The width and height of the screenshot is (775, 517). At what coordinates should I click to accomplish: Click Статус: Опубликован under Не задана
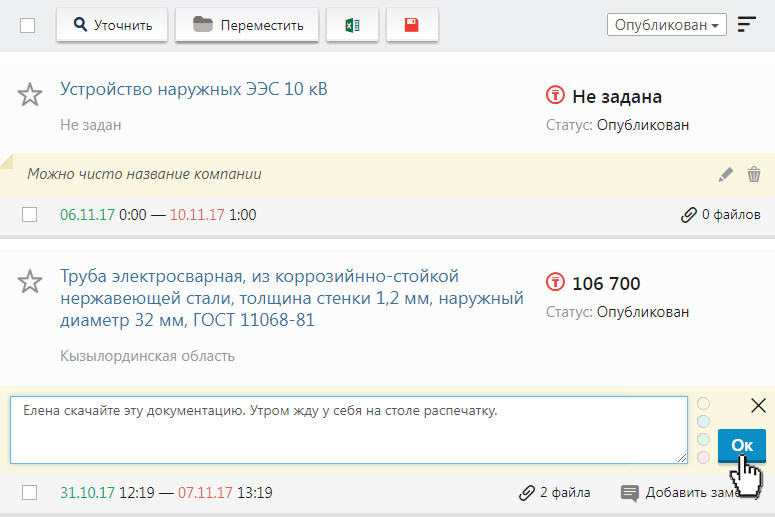tap(617, 125)
